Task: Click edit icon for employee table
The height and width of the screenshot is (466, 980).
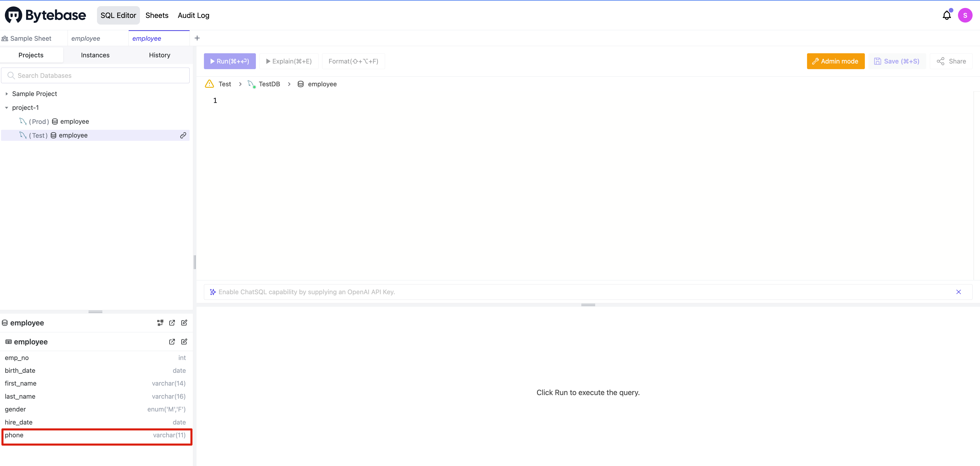Action: pyautogui.click(x=184, y=342)
